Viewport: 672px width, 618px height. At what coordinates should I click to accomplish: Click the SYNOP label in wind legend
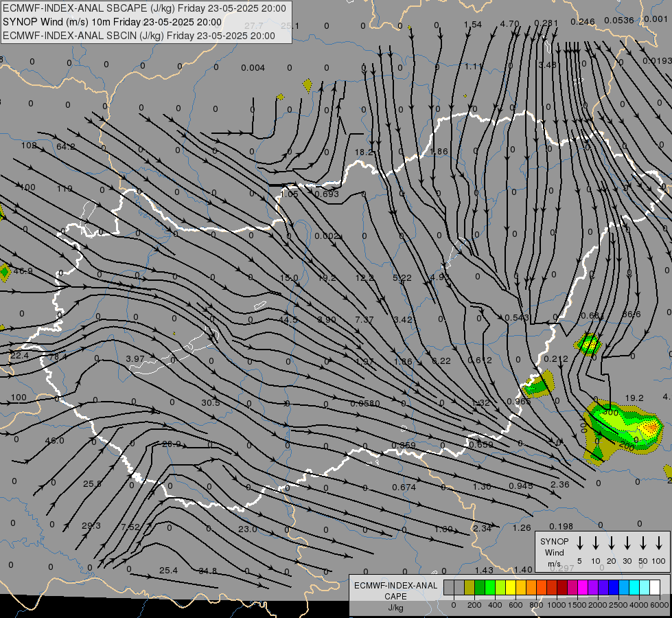554,541
